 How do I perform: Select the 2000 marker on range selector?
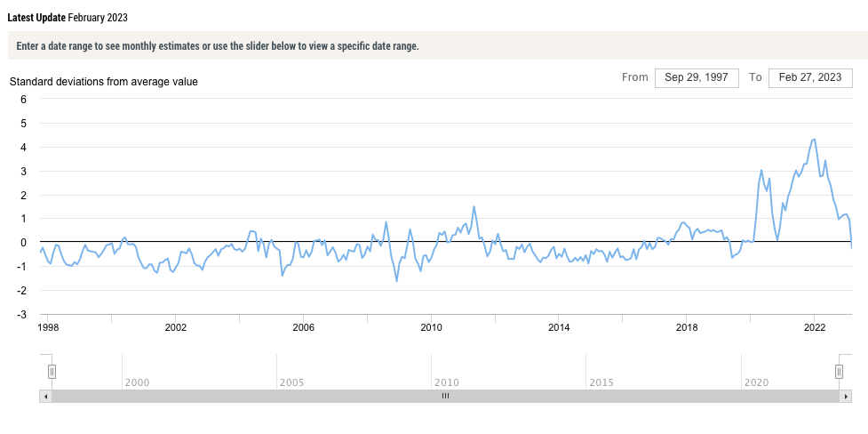137,382
